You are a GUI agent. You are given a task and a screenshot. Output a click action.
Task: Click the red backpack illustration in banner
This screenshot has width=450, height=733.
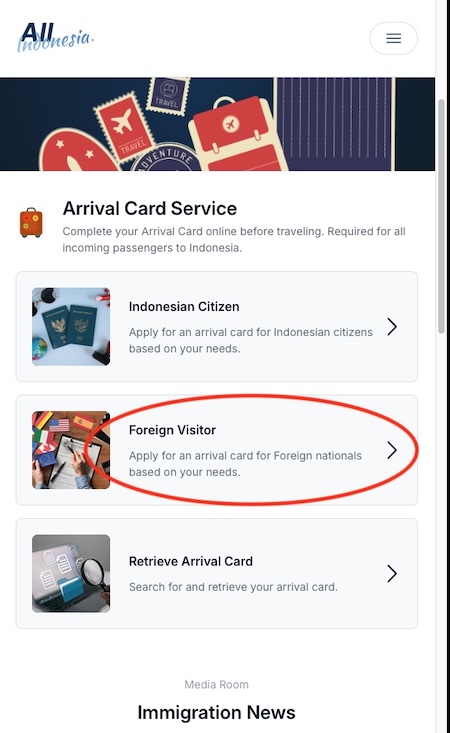[x=237, y=134]
